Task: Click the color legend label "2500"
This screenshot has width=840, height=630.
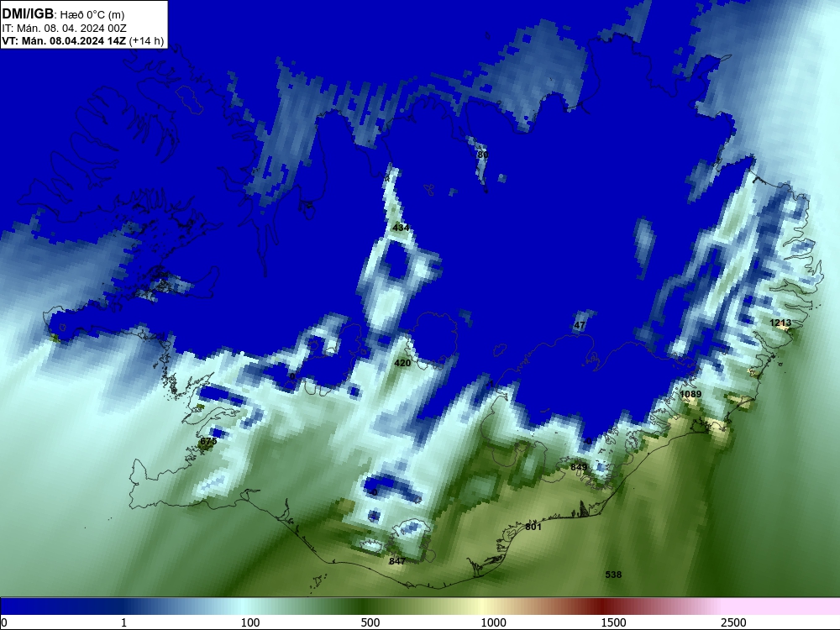Action: [x=733, y=622]
